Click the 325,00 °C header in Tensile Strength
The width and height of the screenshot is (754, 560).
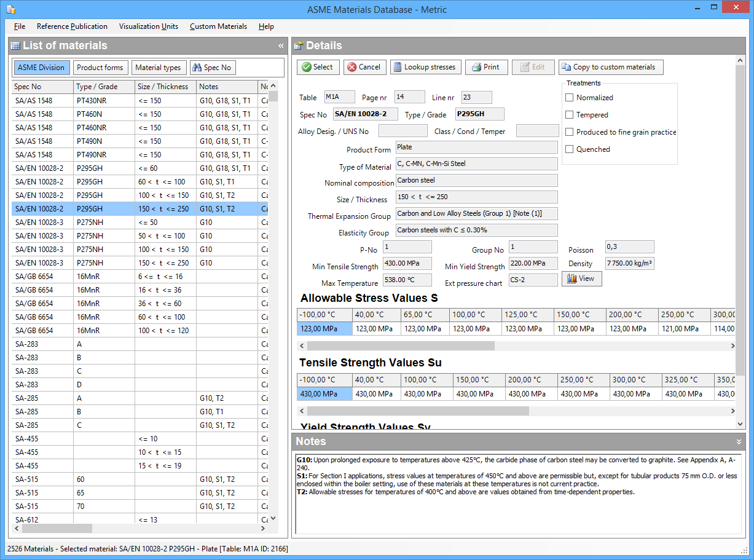tap(688, 380)
